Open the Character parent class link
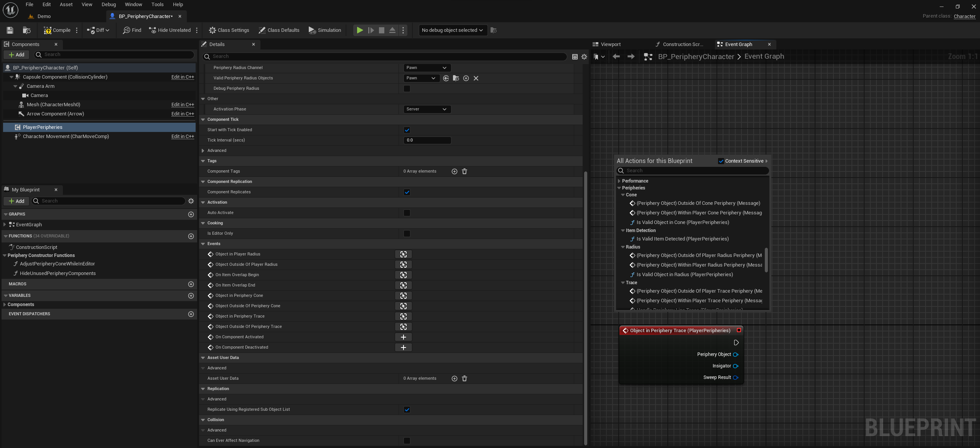Viewport: 980px width, 448px height. pos(965,16)
